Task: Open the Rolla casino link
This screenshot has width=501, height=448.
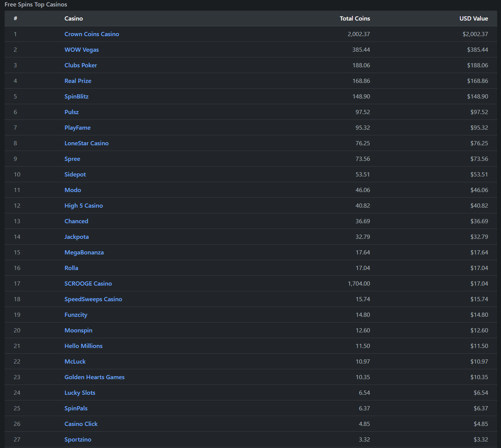Action: (71, 268)
